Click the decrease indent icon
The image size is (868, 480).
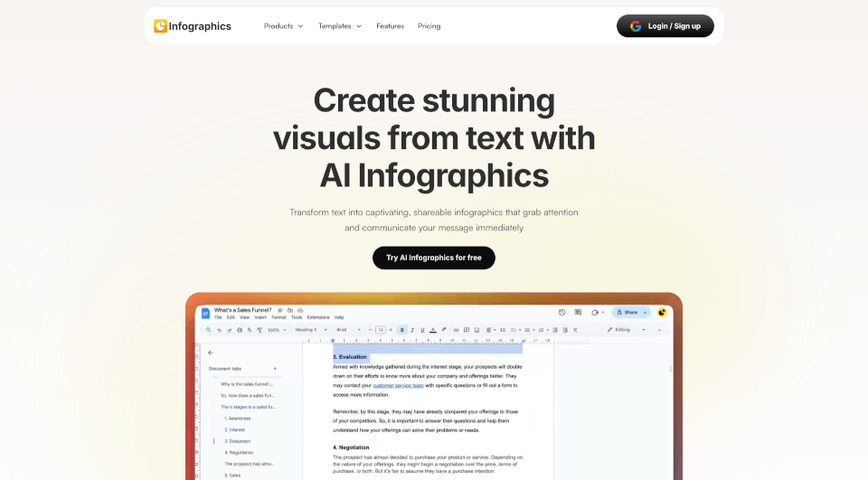coord(555,330)
